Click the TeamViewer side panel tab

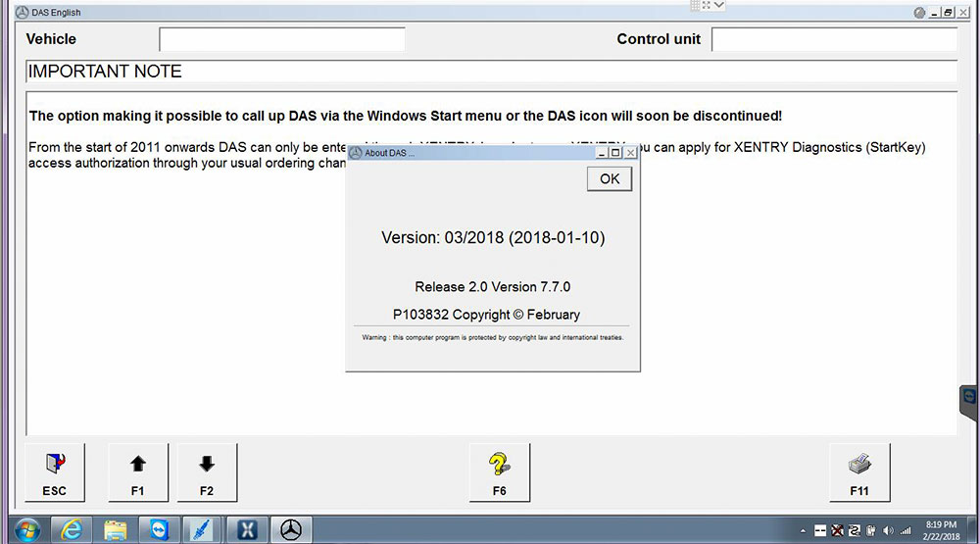click(x=970, y=402)
